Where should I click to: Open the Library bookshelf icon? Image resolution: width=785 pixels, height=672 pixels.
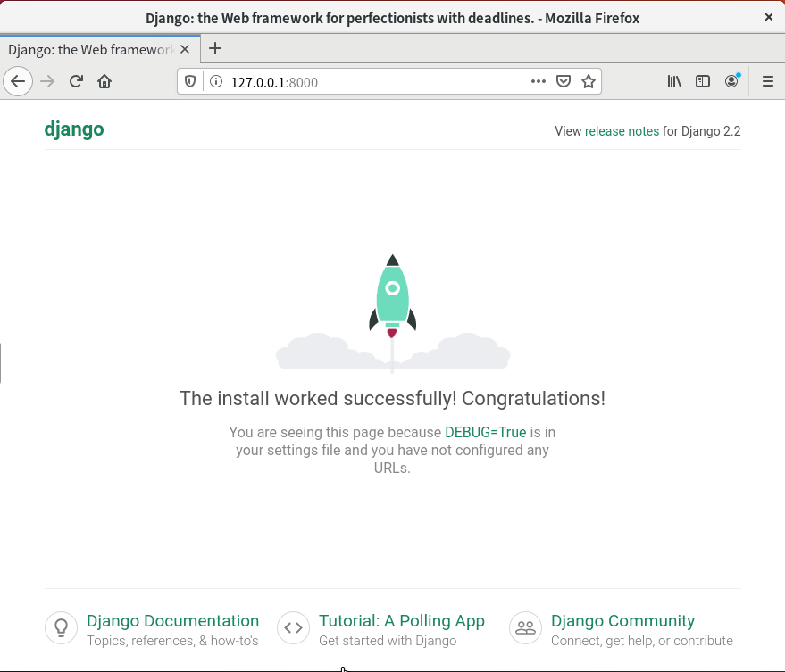[x=674, y=81]
